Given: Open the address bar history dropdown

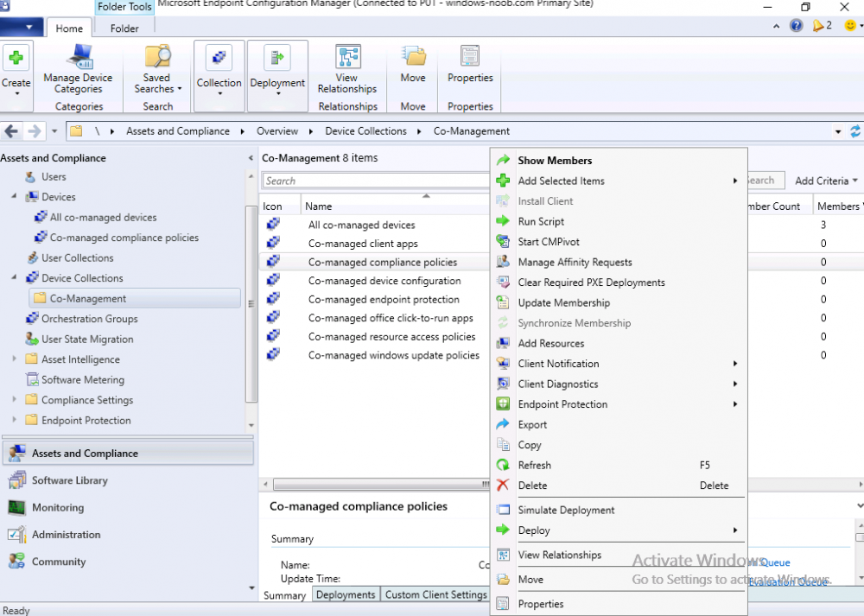Looking at the screenshot, I should [x=838, y=131].
